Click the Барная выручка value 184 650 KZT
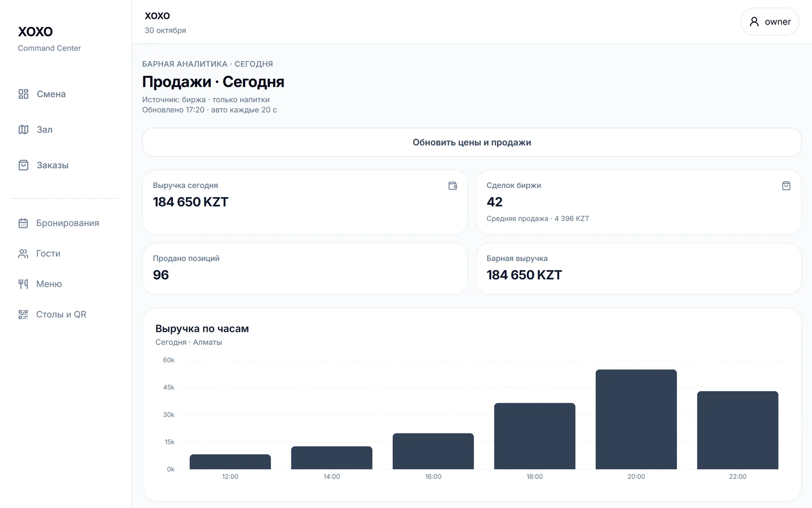Image resolution: width=812 pixels, height=508 pixels. tap(524, 275)
